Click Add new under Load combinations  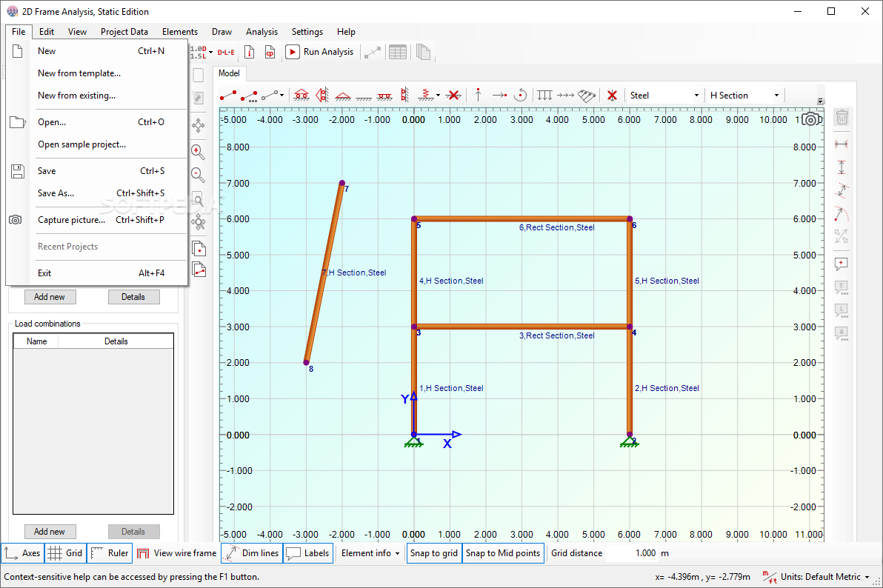click(50, 532)
